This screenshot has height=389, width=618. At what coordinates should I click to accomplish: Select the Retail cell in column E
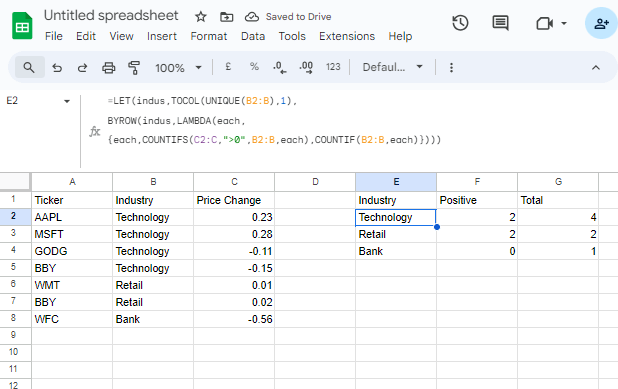click(396, 234)
